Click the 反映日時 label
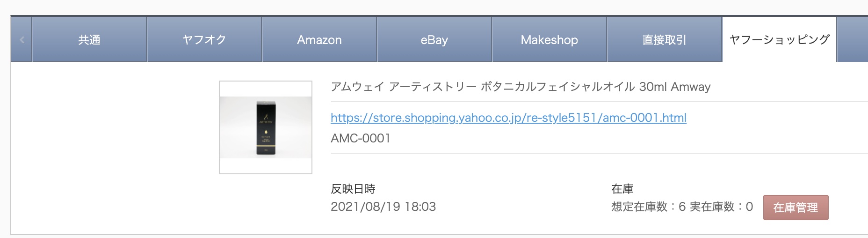The width and height of the screenshot is (868, 238). pos(353,189)
